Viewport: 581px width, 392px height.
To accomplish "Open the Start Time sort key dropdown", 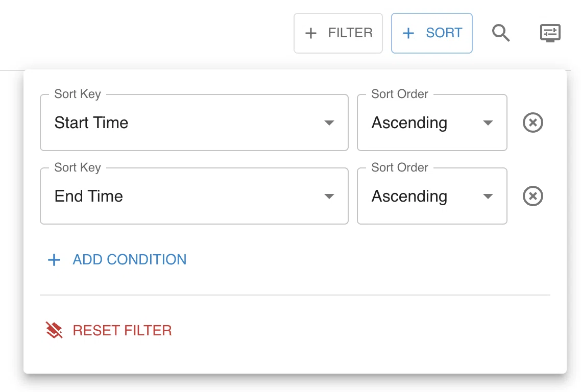I will pyautogui.click(x=194, y=122).
